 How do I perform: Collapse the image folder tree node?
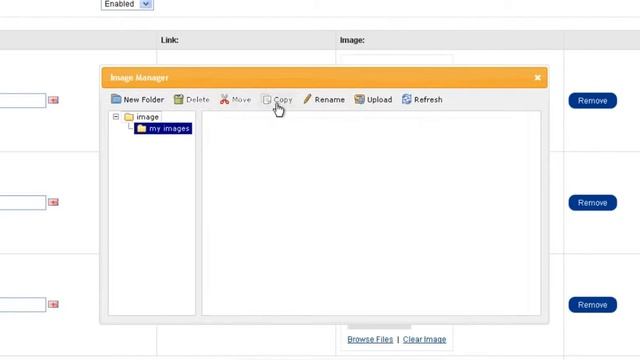116,117
